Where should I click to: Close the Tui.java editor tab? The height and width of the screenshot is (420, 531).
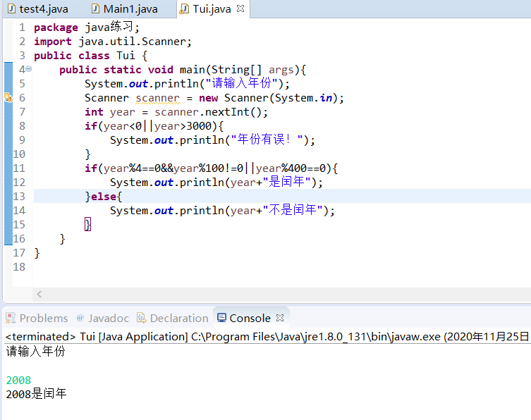pos(240,8)
